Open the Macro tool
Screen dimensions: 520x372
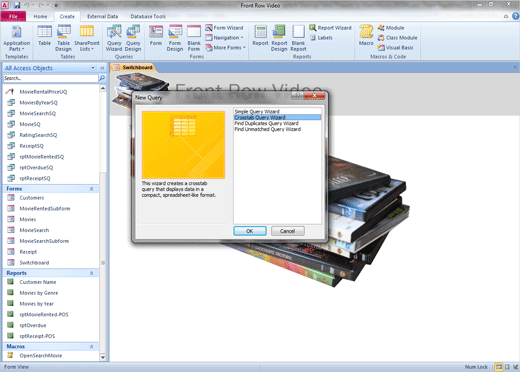click(x=366, y=35)
